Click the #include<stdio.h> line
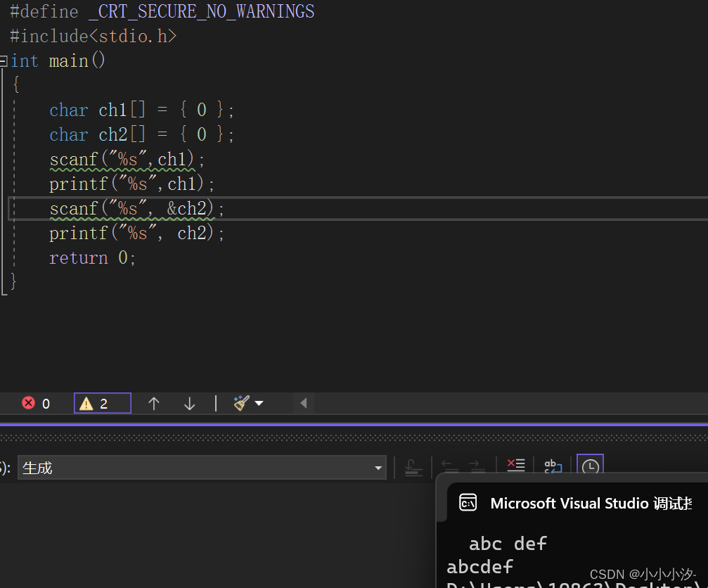The image size is (708, 588). point(93,36)
